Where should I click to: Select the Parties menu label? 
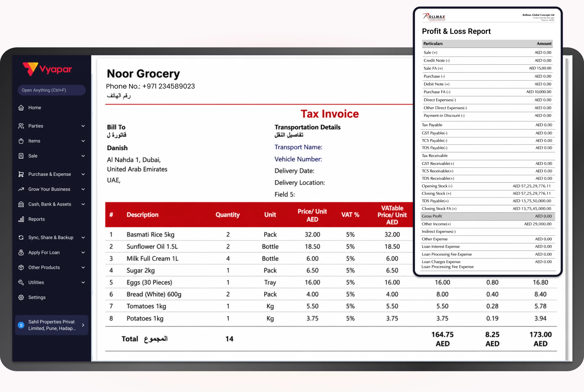36,126
